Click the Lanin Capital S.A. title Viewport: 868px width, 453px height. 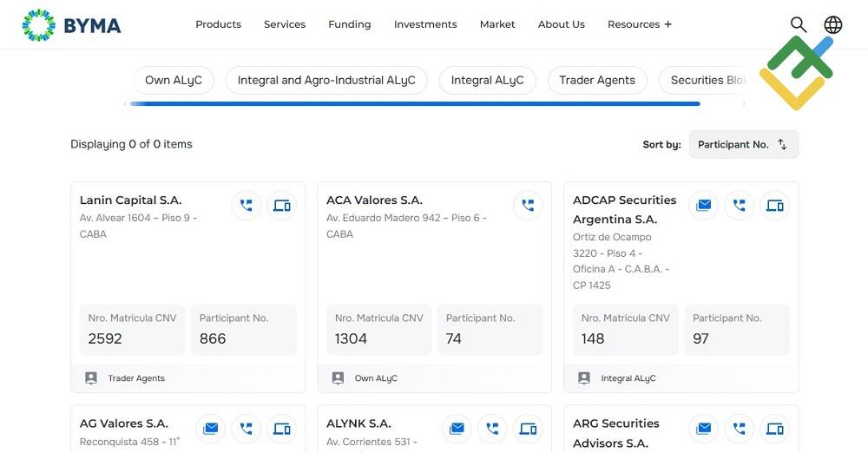pyautogui.click(x=131, y=200)
